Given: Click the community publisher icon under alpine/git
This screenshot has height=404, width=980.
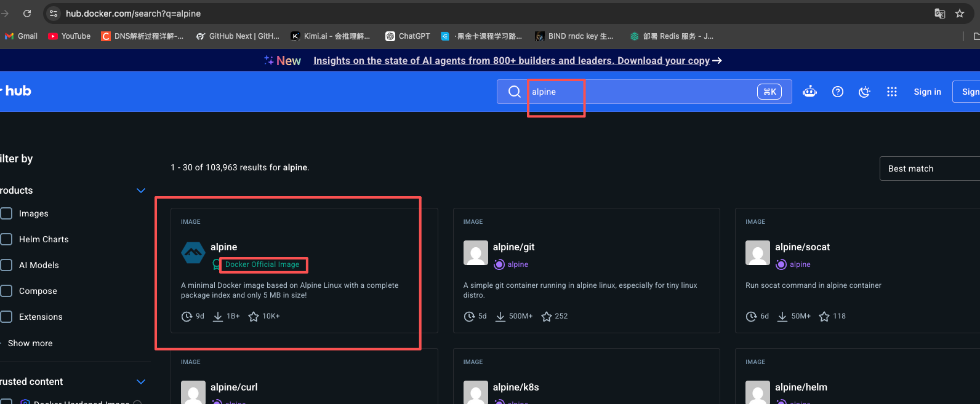Looking at the screenshot, I should [499, 264].
